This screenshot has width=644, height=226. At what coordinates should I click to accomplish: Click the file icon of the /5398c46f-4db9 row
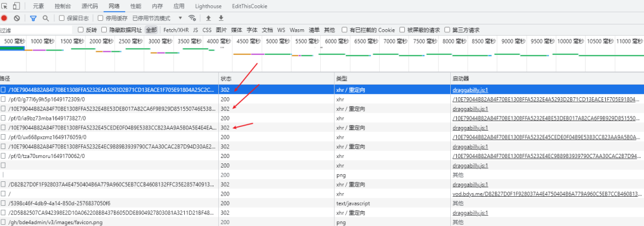(x=3, y=203)
